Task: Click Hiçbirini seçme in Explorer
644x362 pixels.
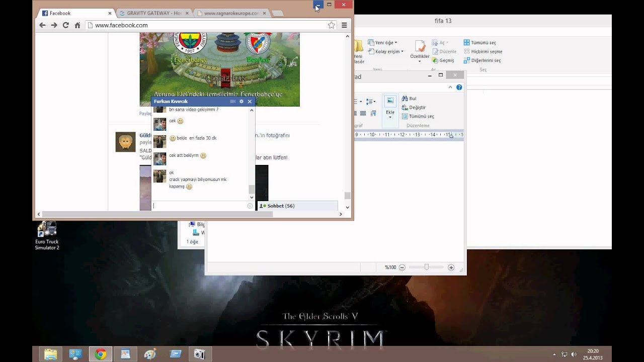Action: 483,52
